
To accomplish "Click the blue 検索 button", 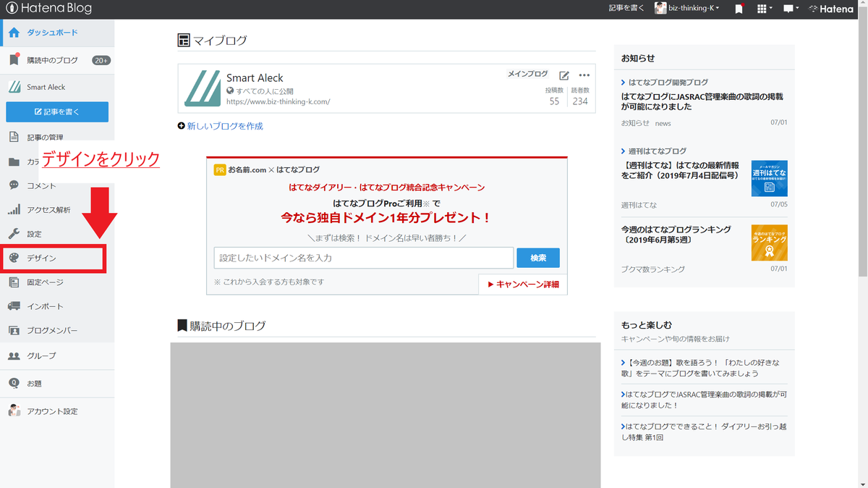I will coord(538,258).
